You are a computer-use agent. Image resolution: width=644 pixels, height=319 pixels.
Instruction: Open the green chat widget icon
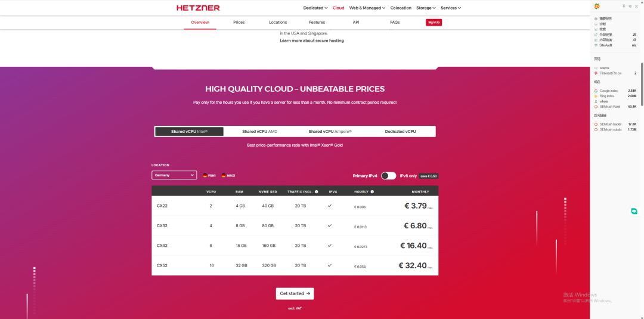pyautogui.click(x=634, y=211)
